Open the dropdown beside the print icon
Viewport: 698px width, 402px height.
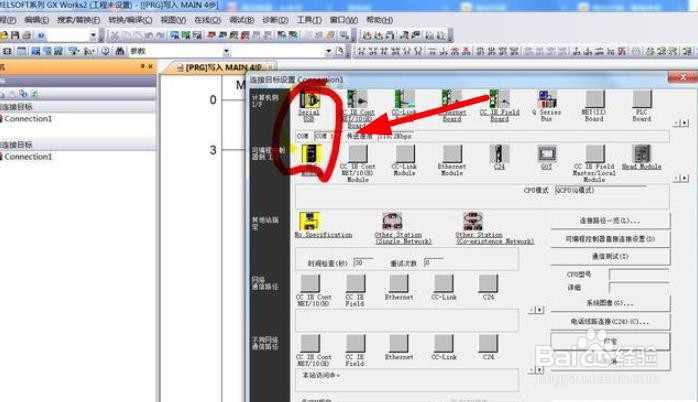tap(93, 35)
